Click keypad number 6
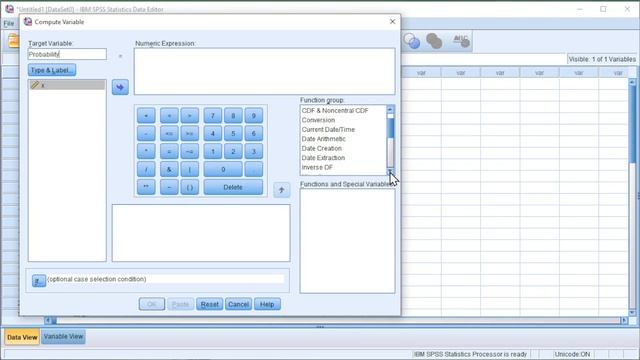The width and height of the screenshot is (640, 360). [253, 133]
